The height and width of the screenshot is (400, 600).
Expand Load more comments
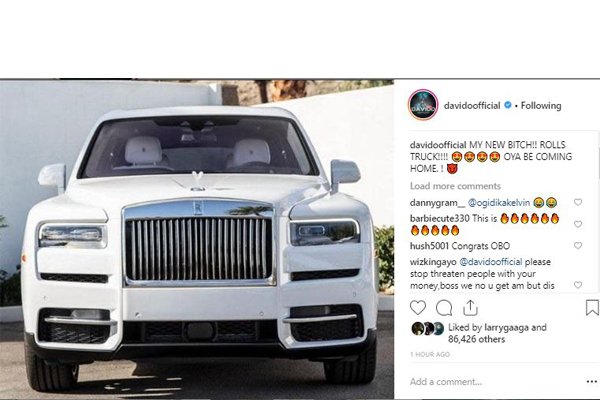click(x=455, y=186)
